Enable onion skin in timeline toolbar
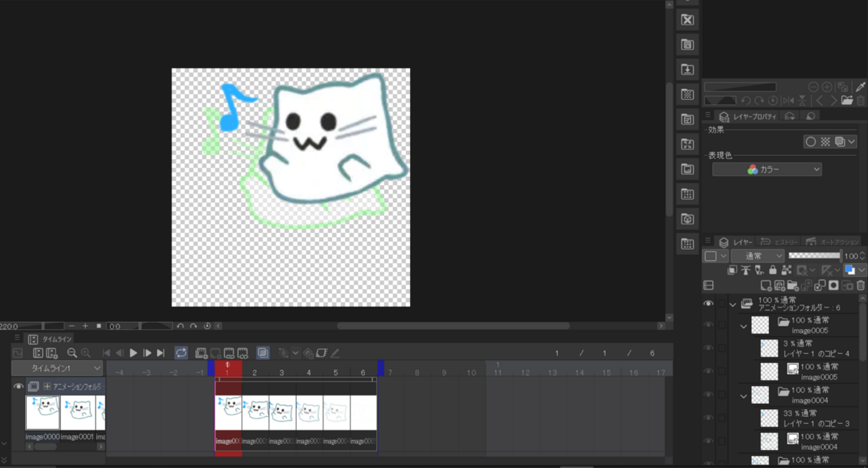Screen dimensions: 868x468 tap(263, 353)
